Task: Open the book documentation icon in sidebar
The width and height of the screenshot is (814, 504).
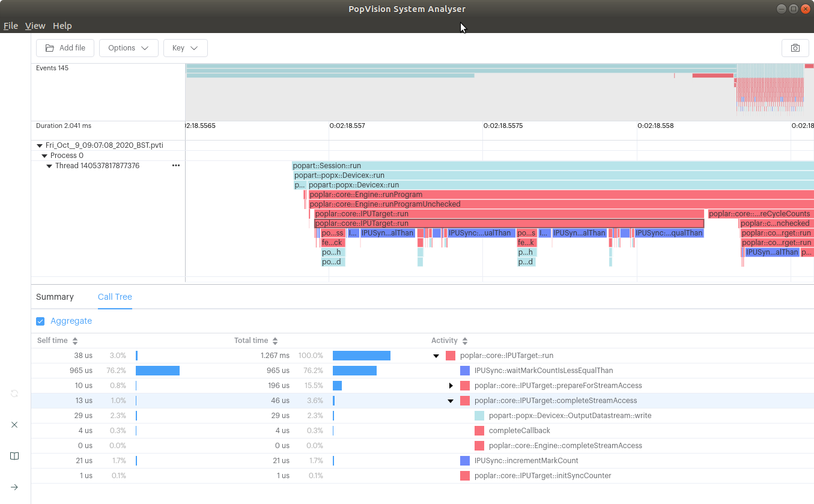Action: click(14, 456)
